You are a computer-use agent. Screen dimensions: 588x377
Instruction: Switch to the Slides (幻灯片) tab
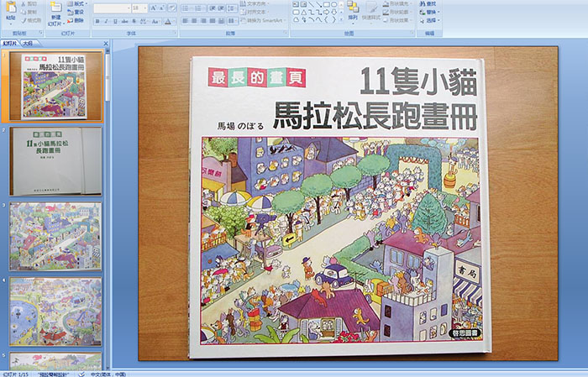tap(9, 44)
